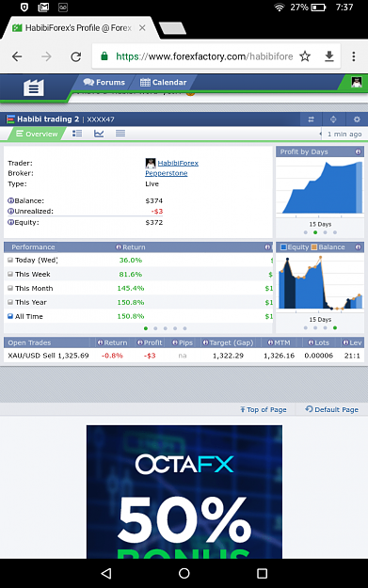The height and width of the screenshot is (588, 368).
Task: Click the 1 min ago refresh label
Action: click(x=344, y=135)
